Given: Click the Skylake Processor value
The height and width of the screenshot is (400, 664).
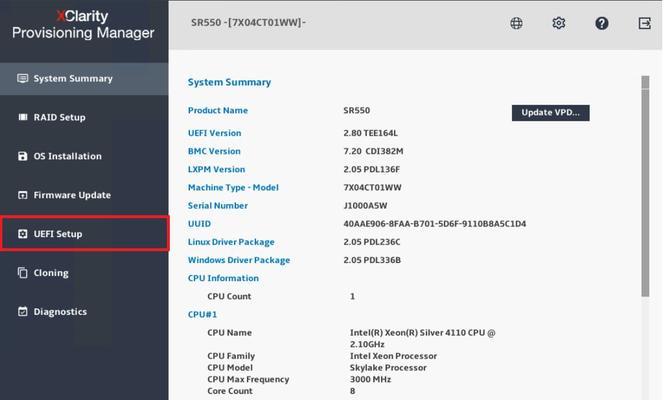Looking at the screenshot, I should pyautogui.click(x=388, y=368).
